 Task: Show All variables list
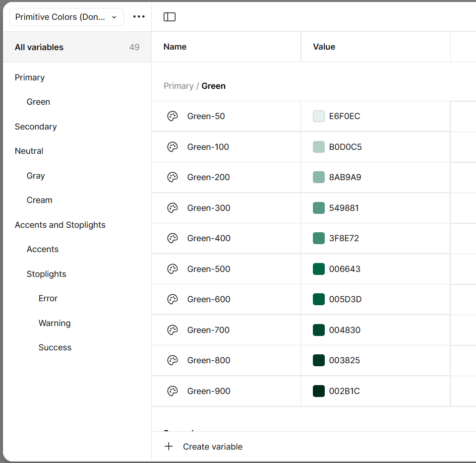39,47
